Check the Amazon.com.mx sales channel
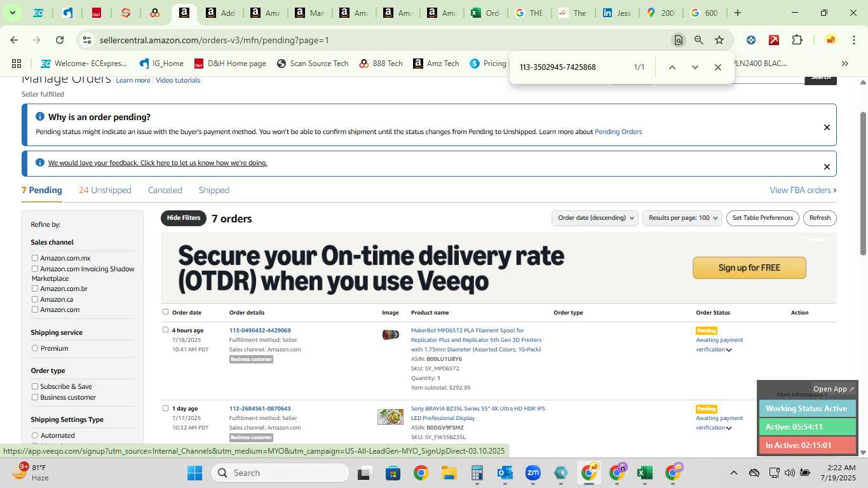The width and height of the screenshot is (868, 488). [35, 258]
